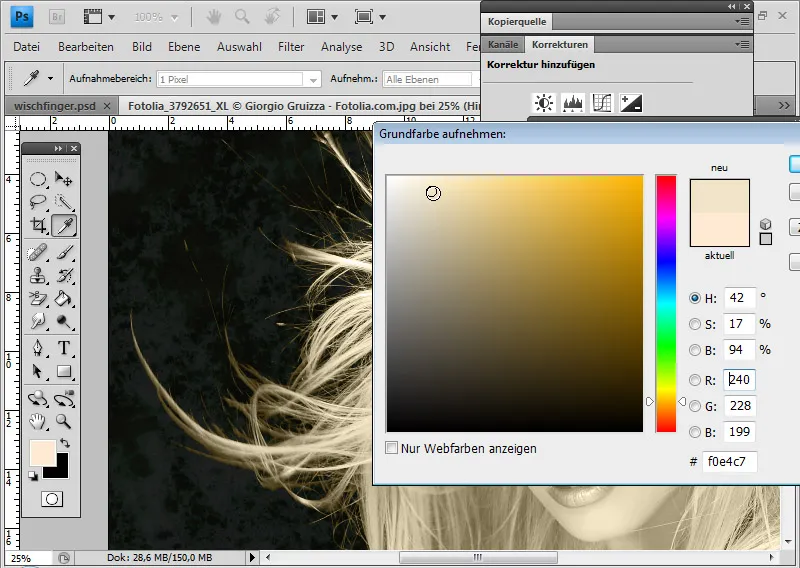The height and width of the screenshot is (568, 800).
Task: Toggle Quick Mask mode
Action: tap(52, 499)
